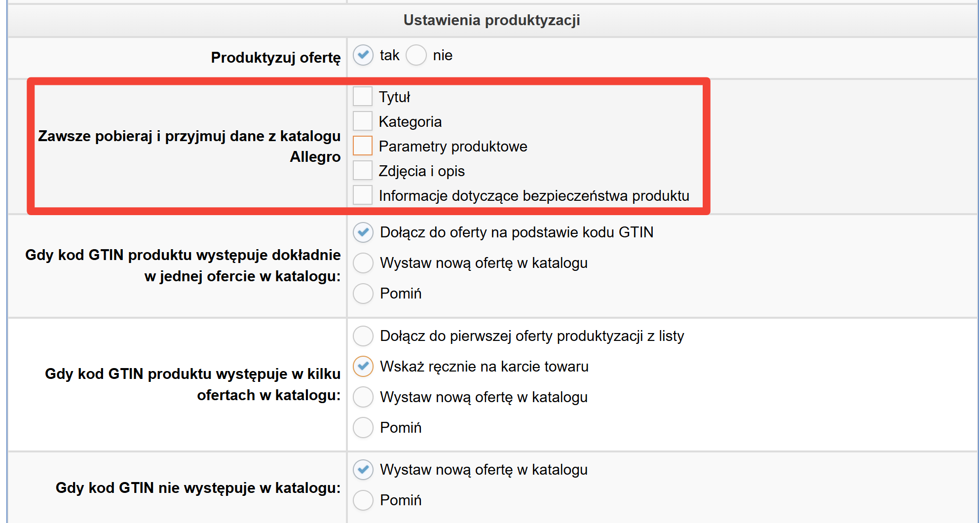980x523 pixels.
Task: Enable "Informacje dotyczące bezpieczeństwa produktu"
Action: click(363, 195)
